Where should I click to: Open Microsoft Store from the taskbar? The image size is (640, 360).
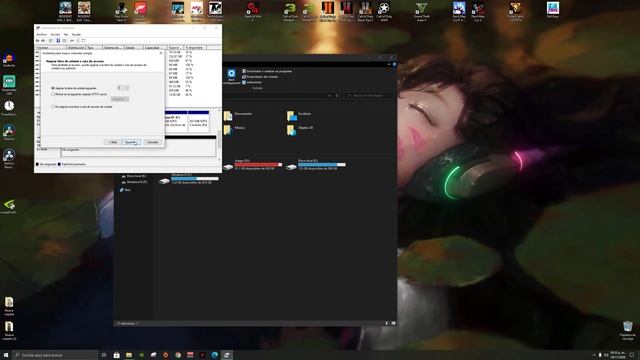pyautogui.click(x=116, y=355)
